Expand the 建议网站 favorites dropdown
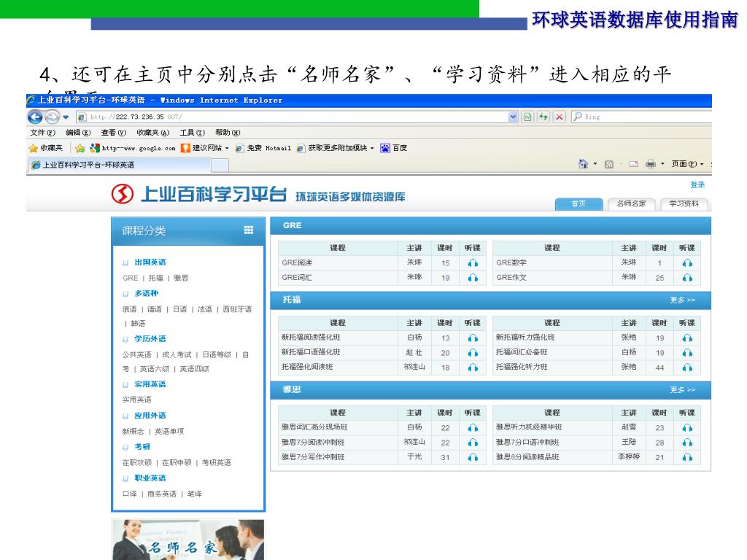This screenshot has width=747, height=560. coord(227,148)
